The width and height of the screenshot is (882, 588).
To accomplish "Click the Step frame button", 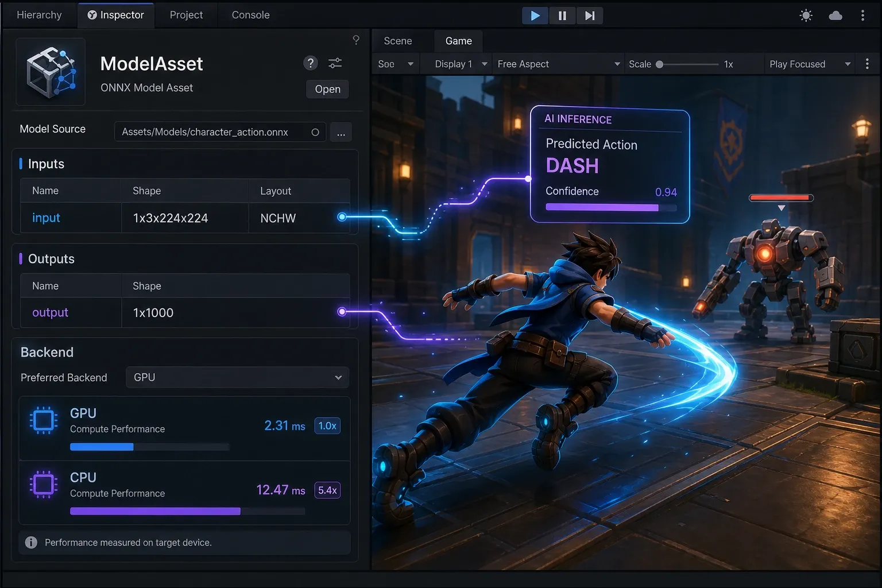I will click(590, 16).
